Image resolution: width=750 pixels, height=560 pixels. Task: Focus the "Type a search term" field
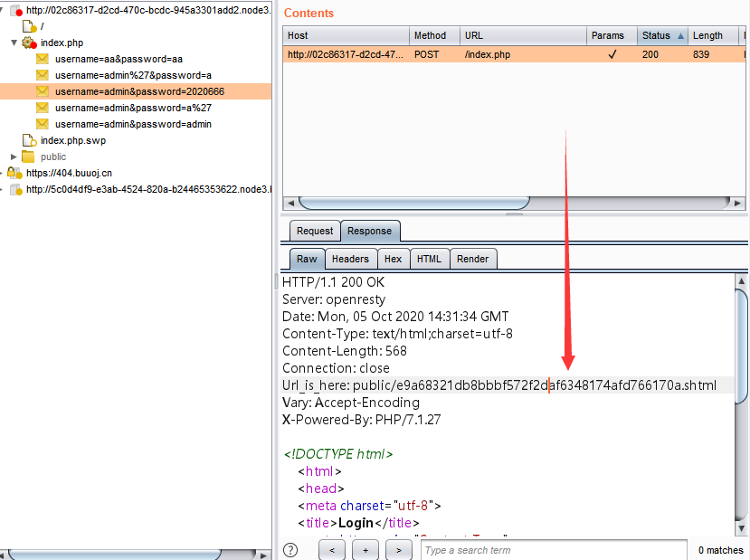[554, 550]
